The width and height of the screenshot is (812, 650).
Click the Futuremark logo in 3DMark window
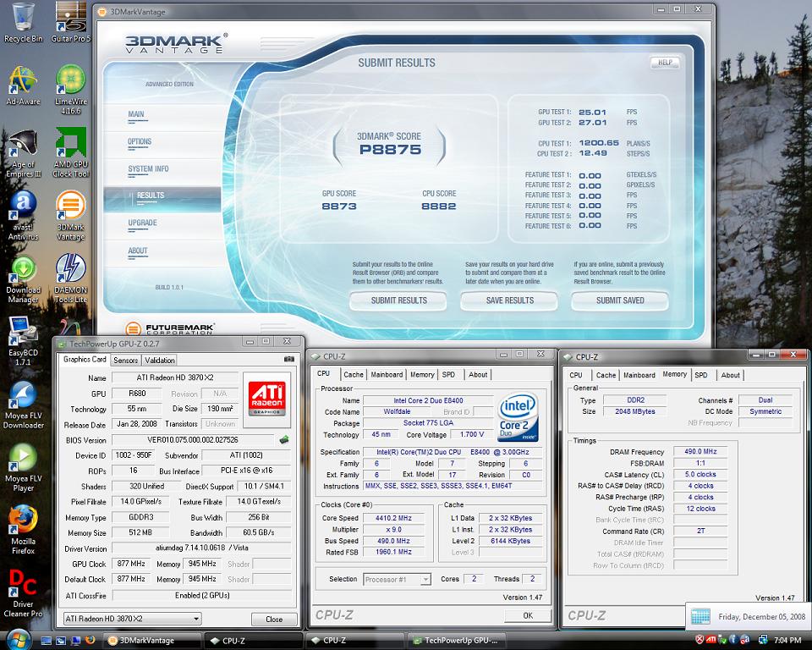(x=170, y=328)
